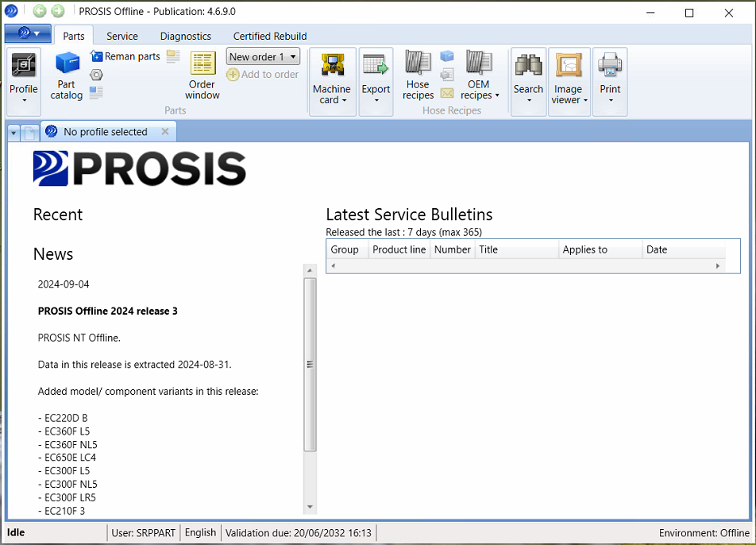Open the Export menu

click(376, 82)
